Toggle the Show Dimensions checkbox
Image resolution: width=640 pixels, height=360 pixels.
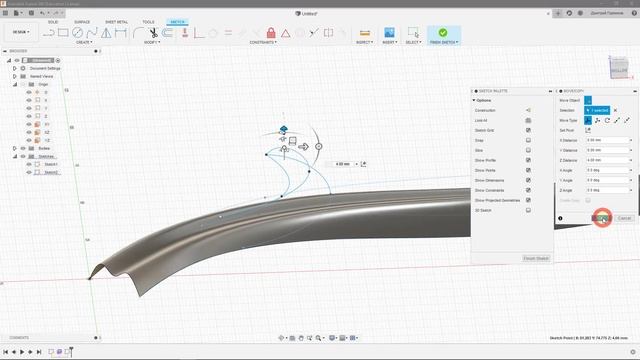(528, 180)
